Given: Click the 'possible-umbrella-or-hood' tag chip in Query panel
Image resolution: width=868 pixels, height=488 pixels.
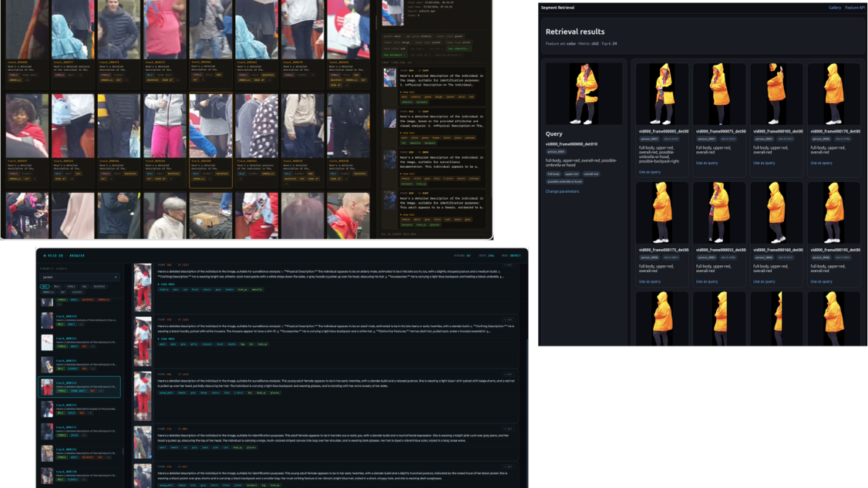Looking at the screenshot, I should click(564, 181).
